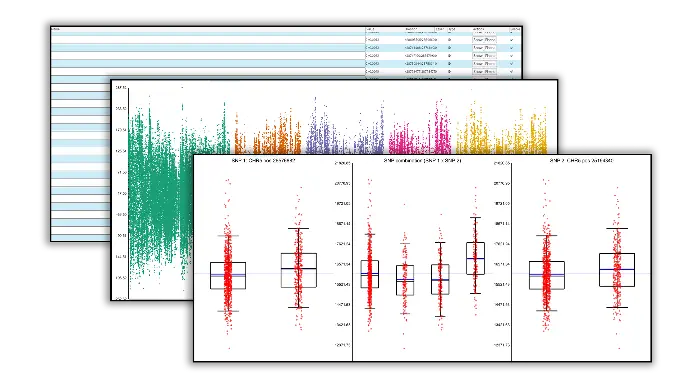Select the orange chromosome cluster in Manhattan plot

click(268, 132)
